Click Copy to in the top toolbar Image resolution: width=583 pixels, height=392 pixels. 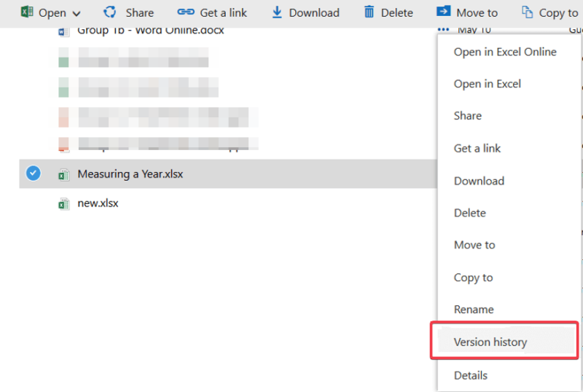558,13
